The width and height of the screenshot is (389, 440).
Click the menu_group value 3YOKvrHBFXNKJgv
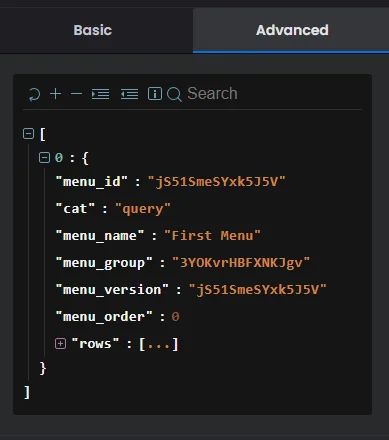241,263
